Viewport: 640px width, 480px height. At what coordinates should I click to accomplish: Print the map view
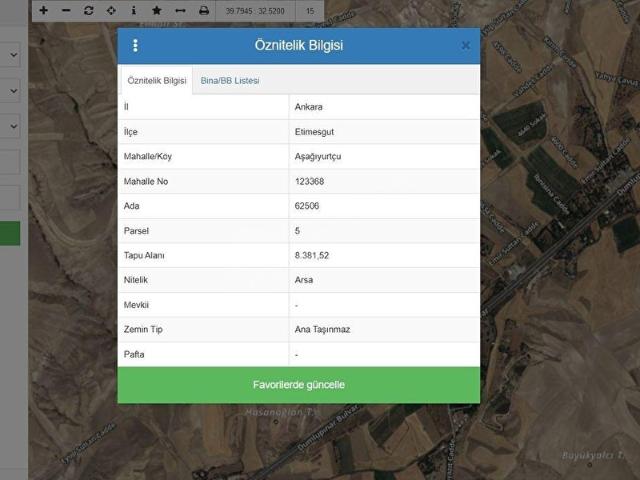point(204,11)
